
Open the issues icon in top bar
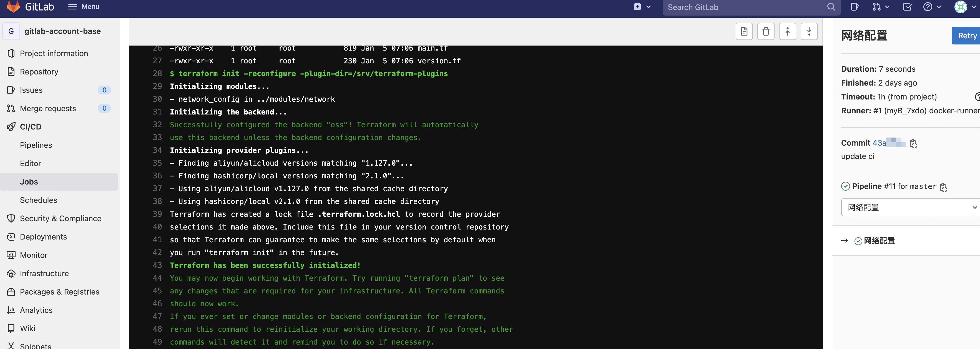(x=855, y=7)
